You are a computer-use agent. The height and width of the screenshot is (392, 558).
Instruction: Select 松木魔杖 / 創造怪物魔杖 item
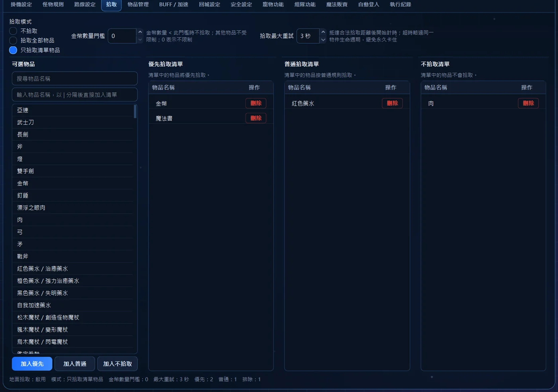pos(73,318)
